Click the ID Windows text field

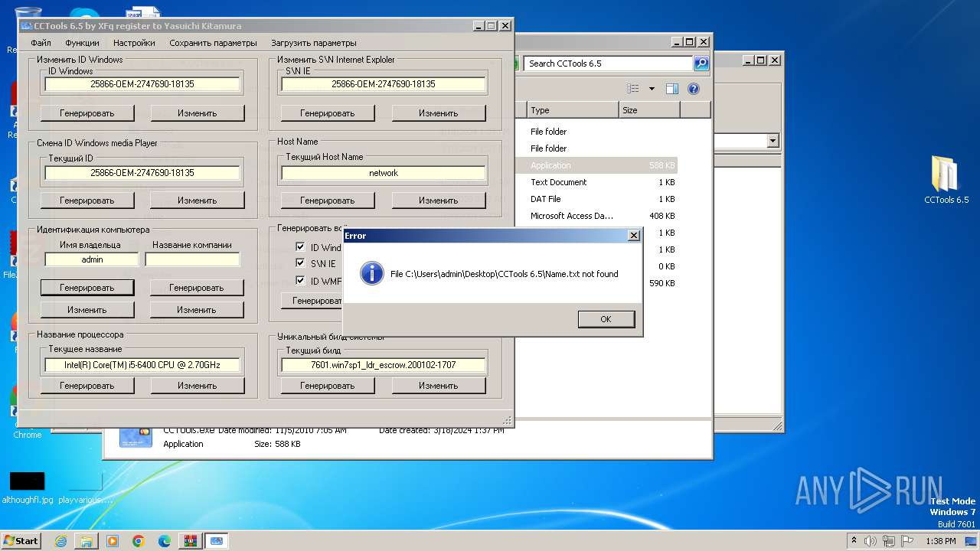142,84
